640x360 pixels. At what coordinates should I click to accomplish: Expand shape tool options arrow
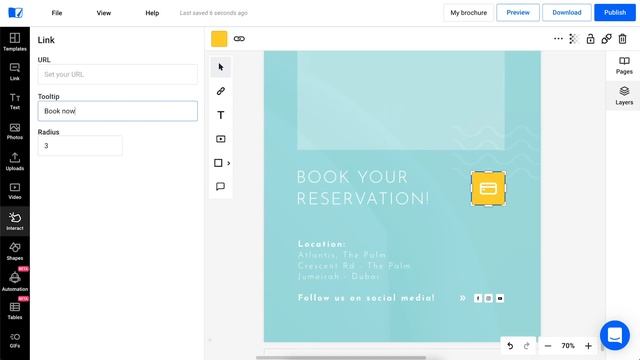tap(229, 163)
